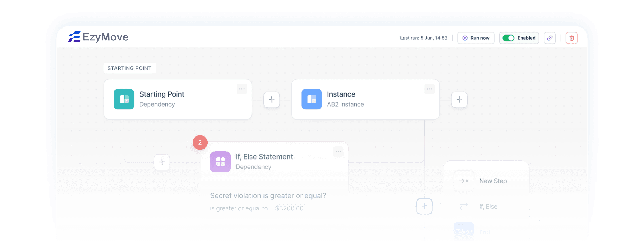Click the If Else swap icon
This screenshot has height=252, width=644.
[x=463, y=206]
